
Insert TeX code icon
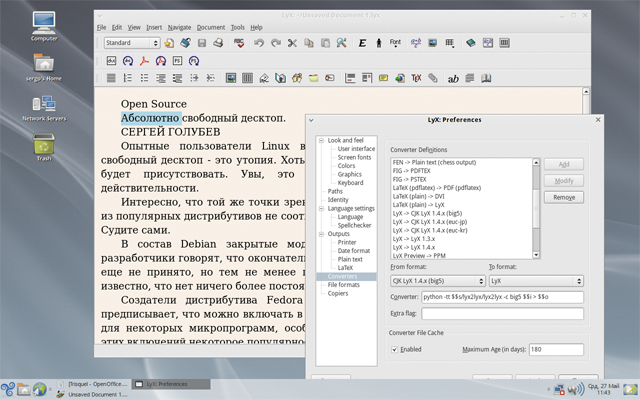click(x=416, y=78)
